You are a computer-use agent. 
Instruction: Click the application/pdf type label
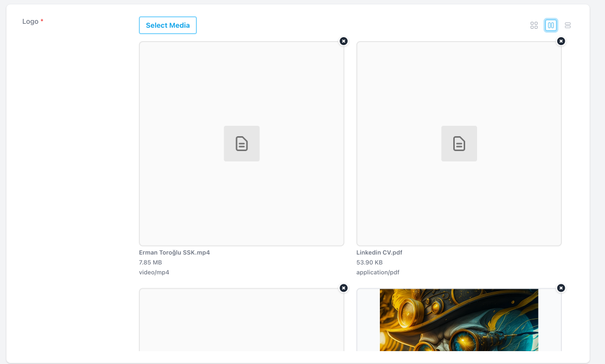click(378, 272)
